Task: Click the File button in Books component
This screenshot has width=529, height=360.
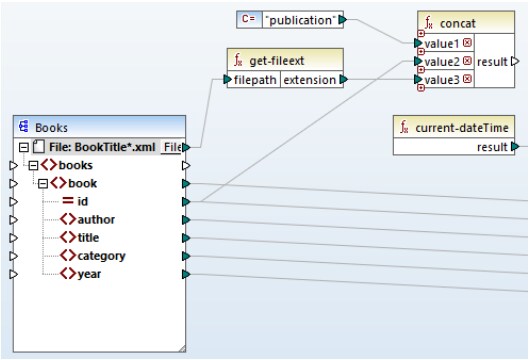Action: point(171,147)
